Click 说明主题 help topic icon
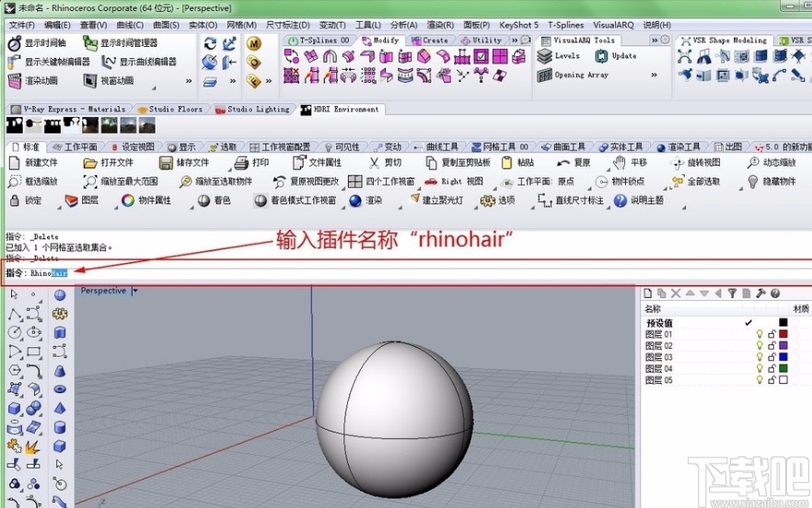The width and height of the screenshot is (812, 508). [621, 201]
